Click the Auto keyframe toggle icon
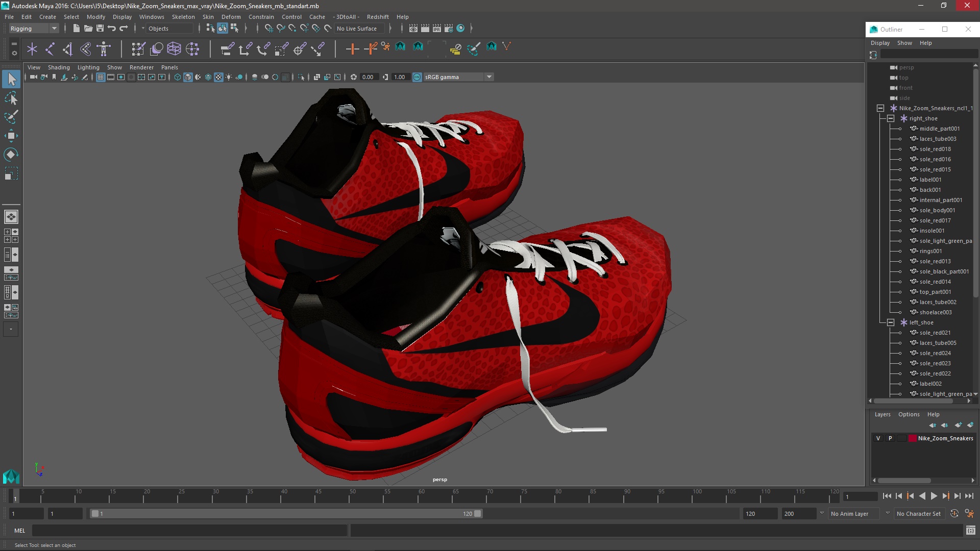The width and height of the screenshot is (980, 551). 954,514
